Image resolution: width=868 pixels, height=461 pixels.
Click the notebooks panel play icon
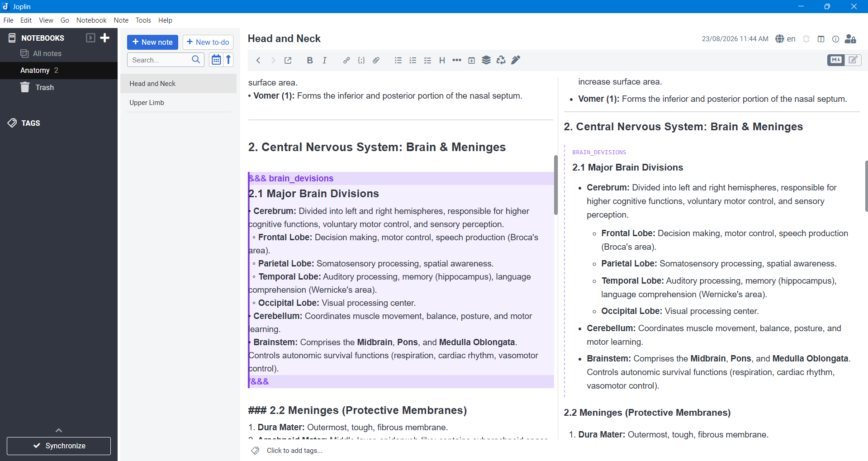click(90, 38)
